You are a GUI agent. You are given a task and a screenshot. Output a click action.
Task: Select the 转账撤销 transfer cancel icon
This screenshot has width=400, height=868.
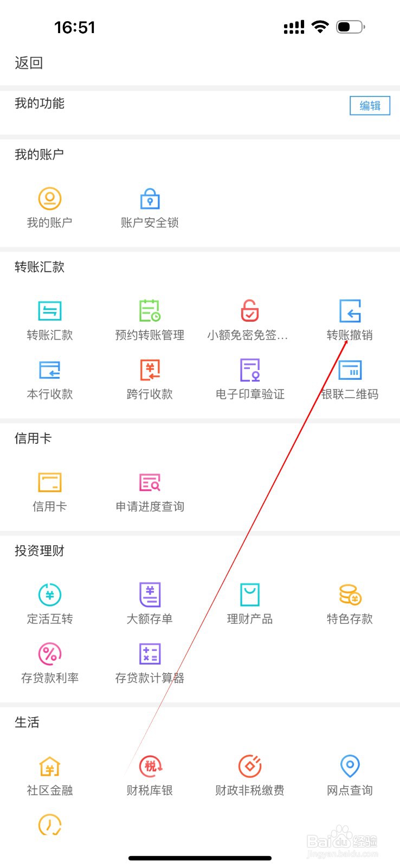coord(350,311)
